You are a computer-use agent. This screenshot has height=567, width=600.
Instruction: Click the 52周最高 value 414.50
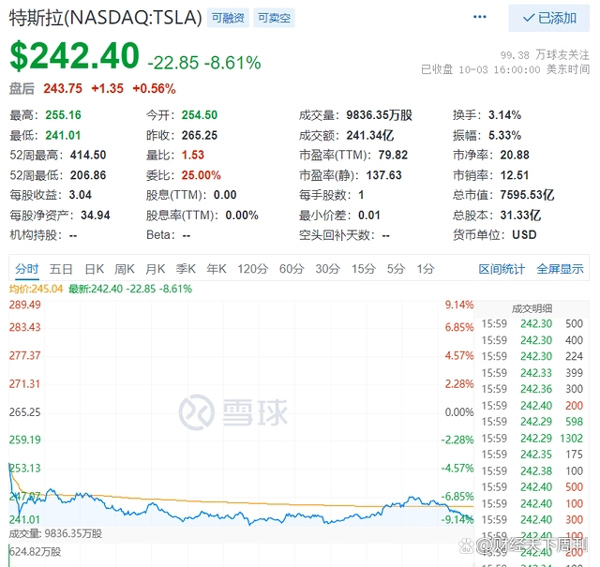[x=88, y=155]
